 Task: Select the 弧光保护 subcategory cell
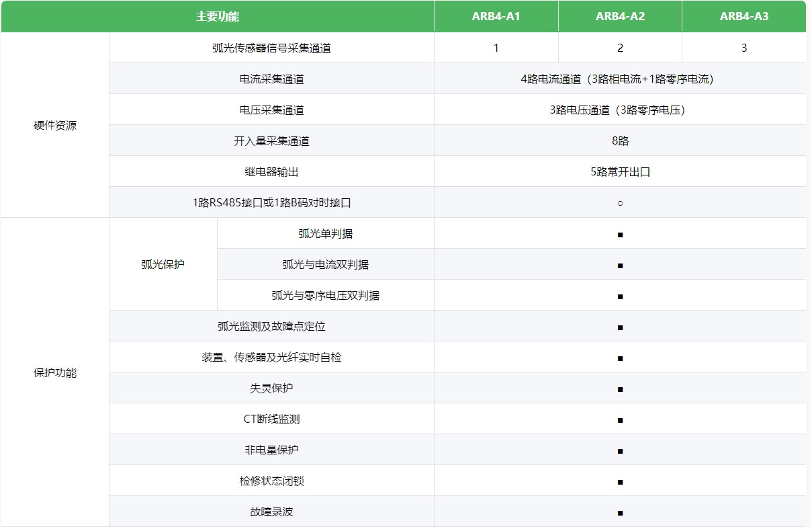(163, 264)
